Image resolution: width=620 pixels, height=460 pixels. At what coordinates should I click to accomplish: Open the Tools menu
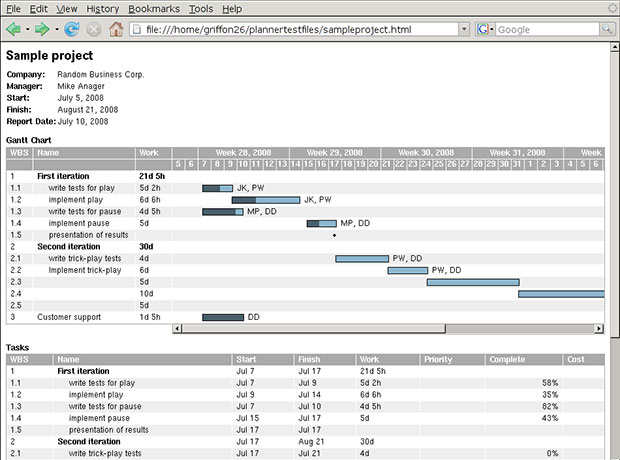pos(201,9)
